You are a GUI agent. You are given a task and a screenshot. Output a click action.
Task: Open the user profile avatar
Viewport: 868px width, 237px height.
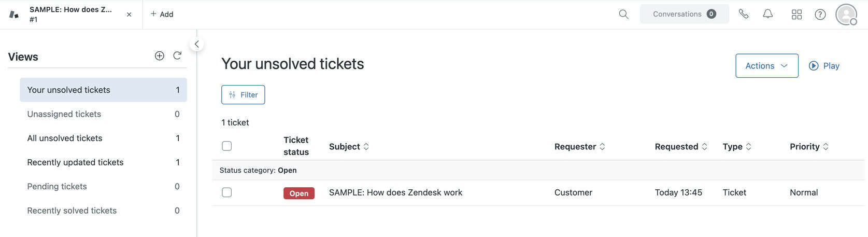pos(846,15)
